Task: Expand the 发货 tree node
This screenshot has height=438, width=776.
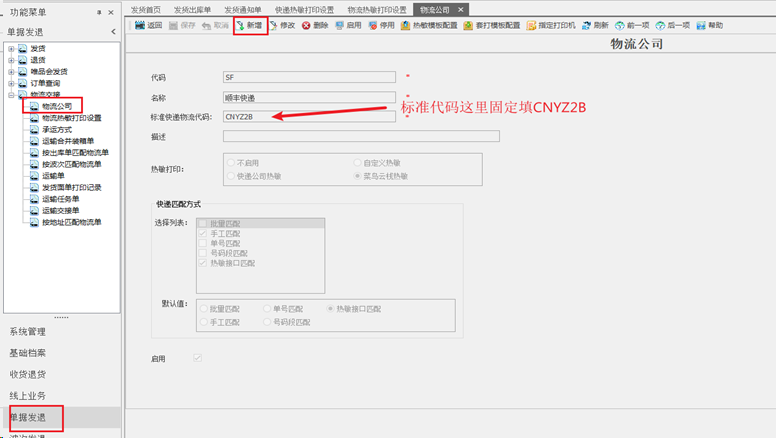Action: pos(11,49)
